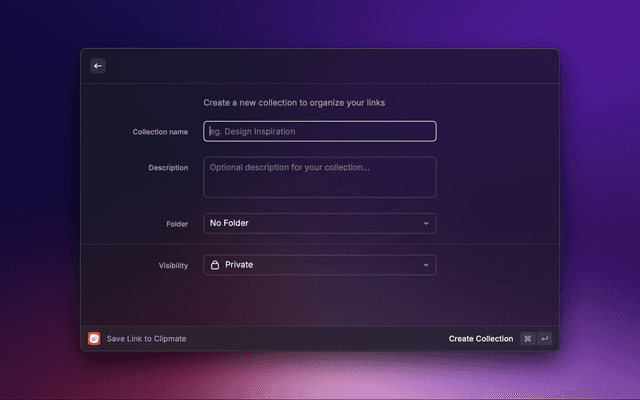Image resolution: width=640 pixels, height=400 pixels.
Task: Click inside the Description text area
Action: pos(320,177)
